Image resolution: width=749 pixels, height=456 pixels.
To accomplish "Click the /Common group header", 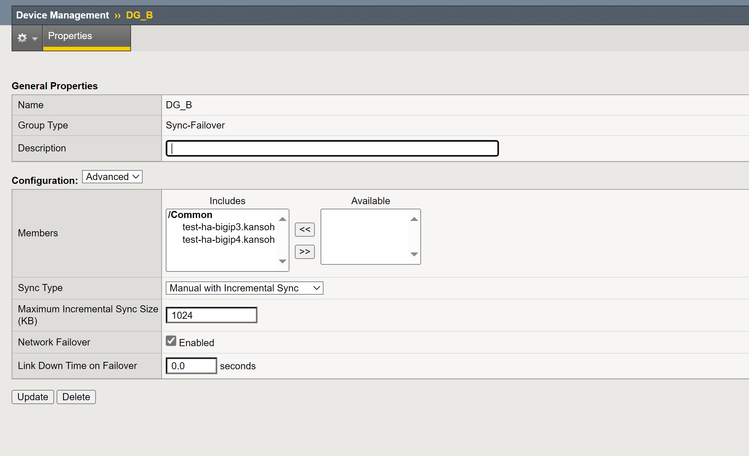I will pos(190,215).
